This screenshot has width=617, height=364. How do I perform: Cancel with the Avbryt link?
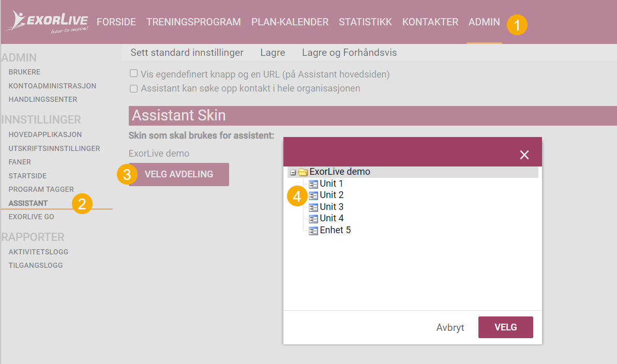click(x=450, y=327)
